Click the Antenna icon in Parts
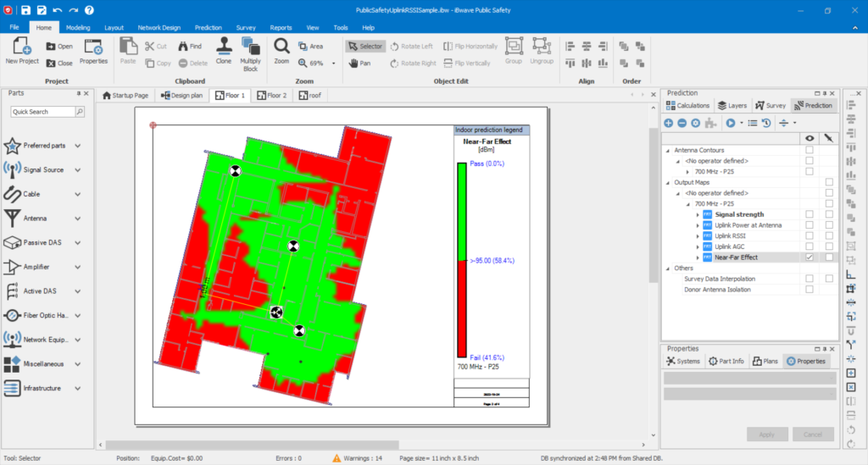 pos(13,218)
